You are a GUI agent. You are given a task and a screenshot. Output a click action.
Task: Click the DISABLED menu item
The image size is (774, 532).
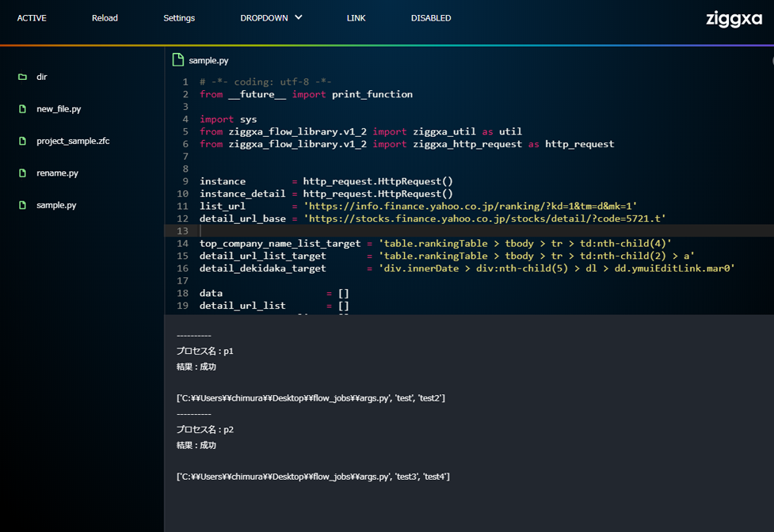click(x=431, y=18)
